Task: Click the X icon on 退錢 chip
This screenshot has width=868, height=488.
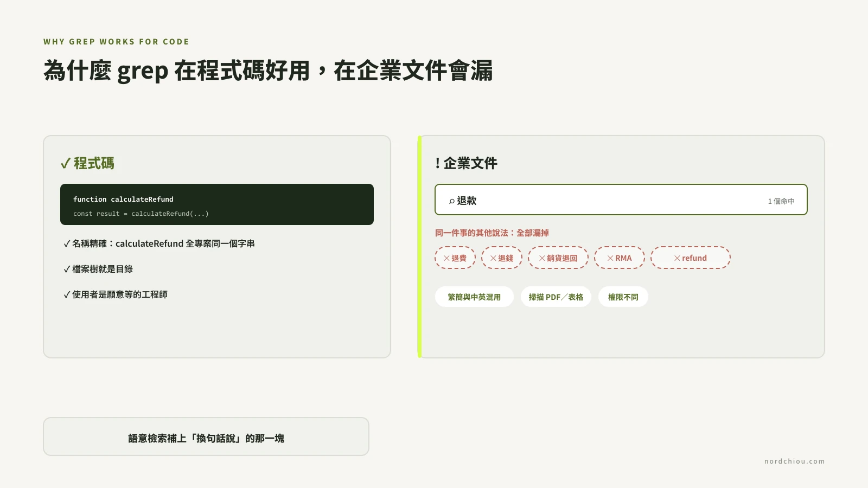Action: click(493, 258)
